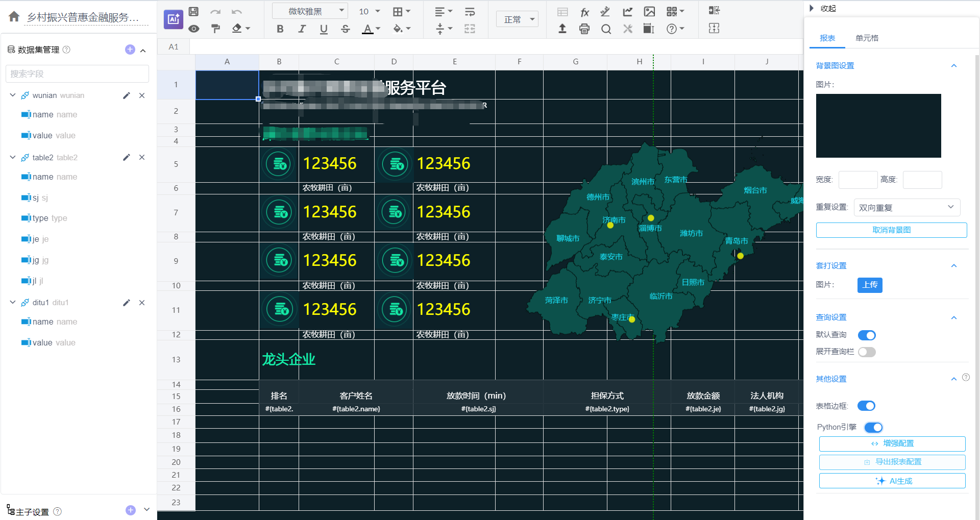Screen dimensions: 980x520
Task: Toggle the Python引擎 switch
Action: click(873, 427)
